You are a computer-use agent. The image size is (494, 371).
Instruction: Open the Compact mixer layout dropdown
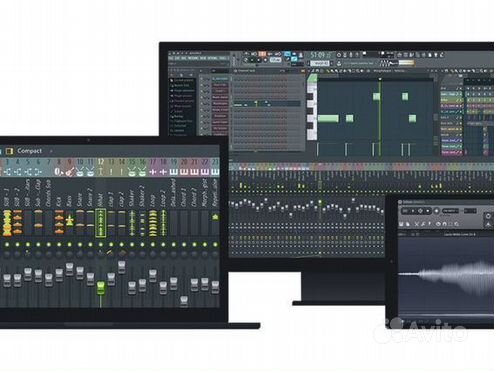coord(30,151)
